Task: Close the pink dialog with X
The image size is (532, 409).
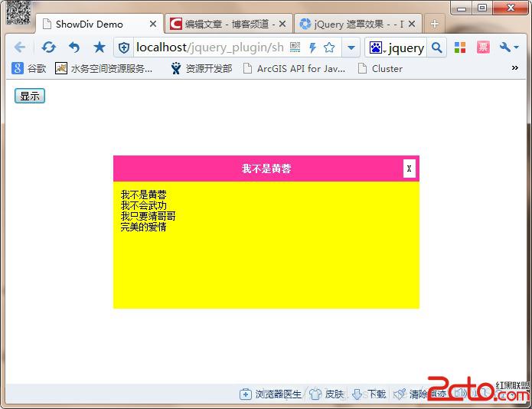Action: 410,169
